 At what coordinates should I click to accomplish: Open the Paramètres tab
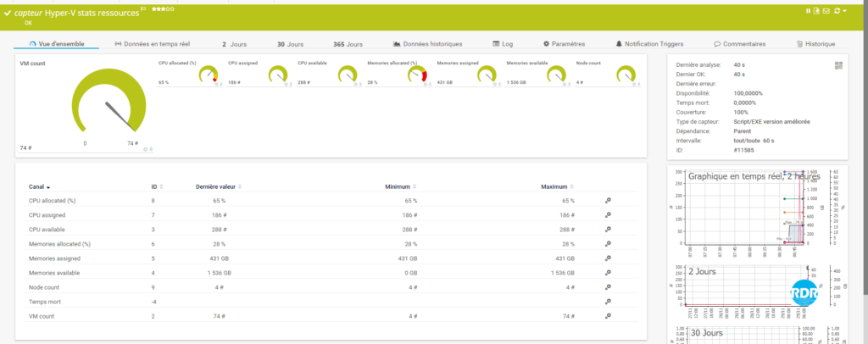pos(564,44)
